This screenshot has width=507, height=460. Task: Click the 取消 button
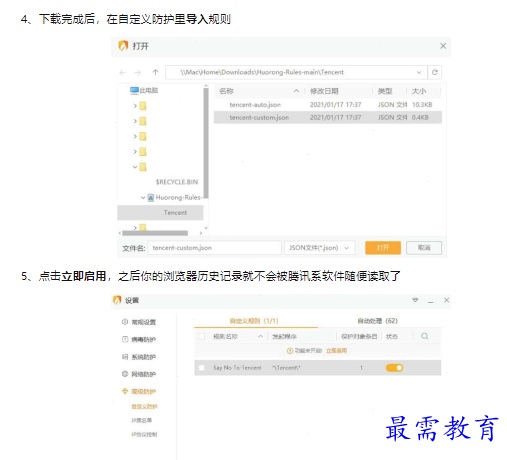[x=424, y=248]
